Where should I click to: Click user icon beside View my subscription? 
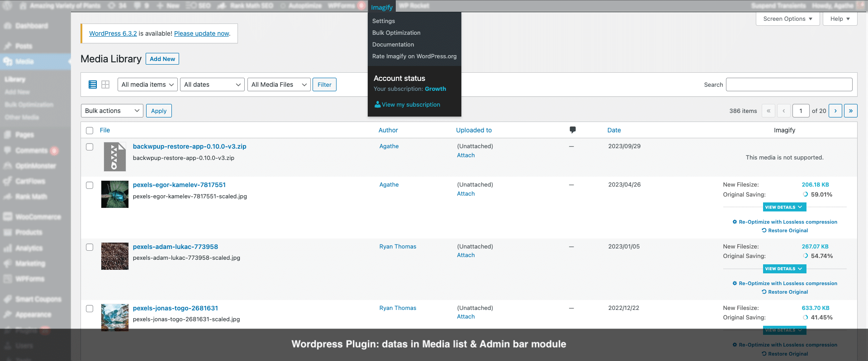coord(377,104)
